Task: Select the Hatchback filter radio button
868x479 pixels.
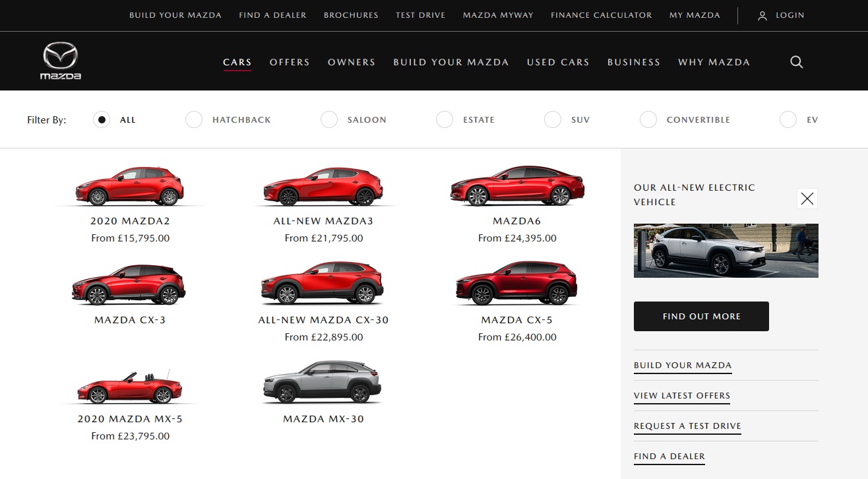Action: click(194, 120)
